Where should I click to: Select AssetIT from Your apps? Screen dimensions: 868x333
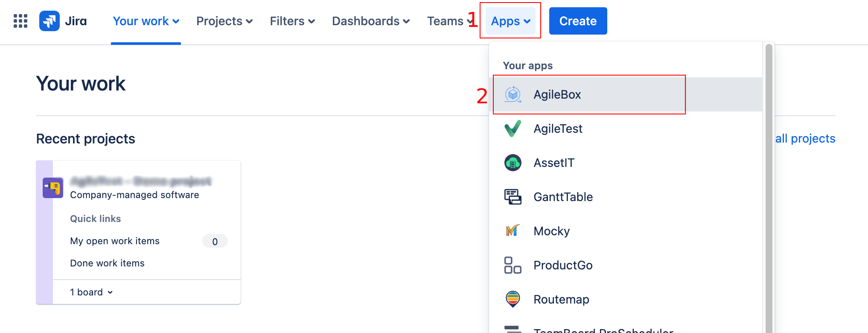[x=626, y=163]
